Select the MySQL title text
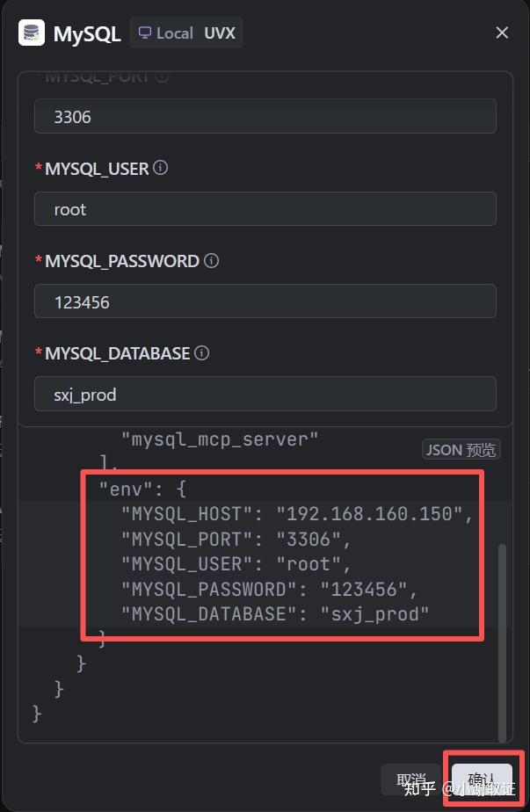 (86, 33)
